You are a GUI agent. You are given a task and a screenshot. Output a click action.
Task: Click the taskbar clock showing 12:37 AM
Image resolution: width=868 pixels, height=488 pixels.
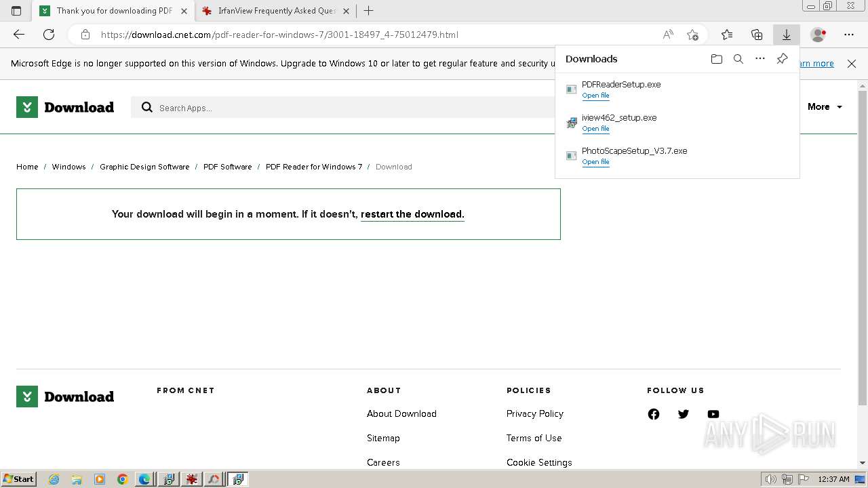(833, 479)
